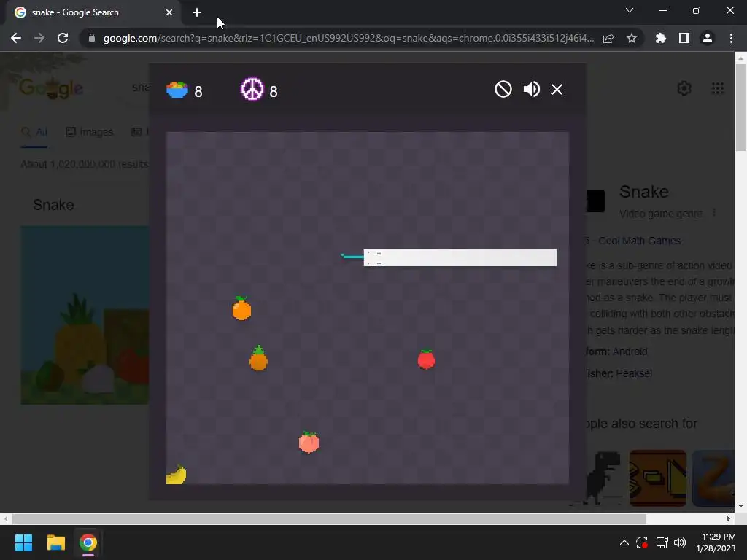Open the orange game thumbnail next to Dino

[657, 478]
